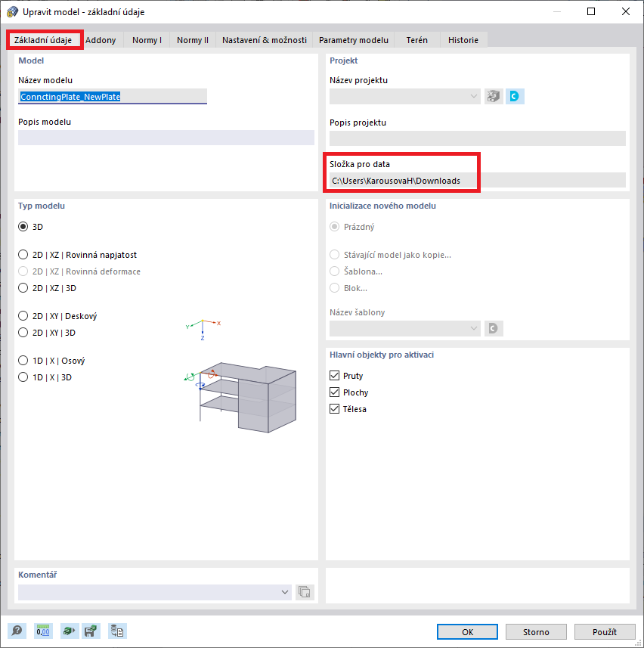Click the Popis modelu text field
The image size is (644, 648).
coord(166,138)
